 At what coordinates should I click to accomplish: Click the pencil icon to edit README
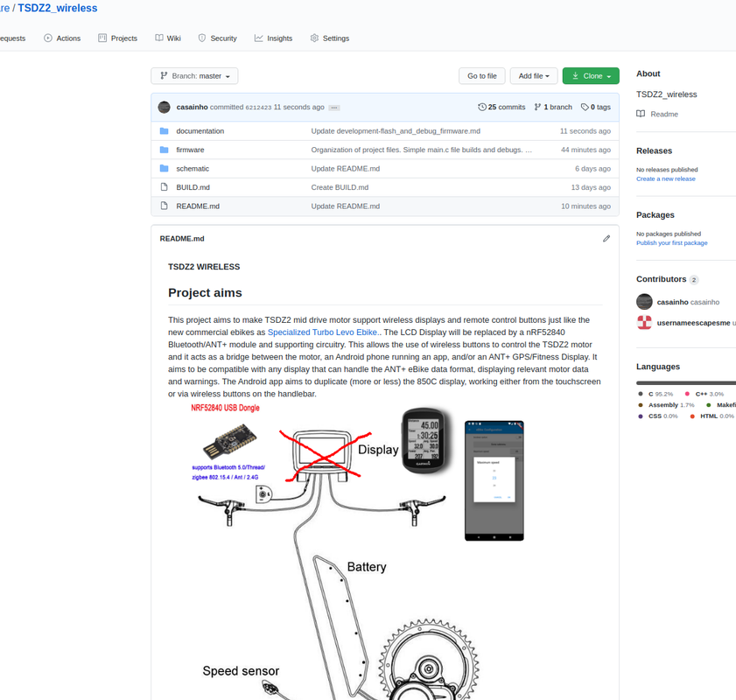pos(606,239)
